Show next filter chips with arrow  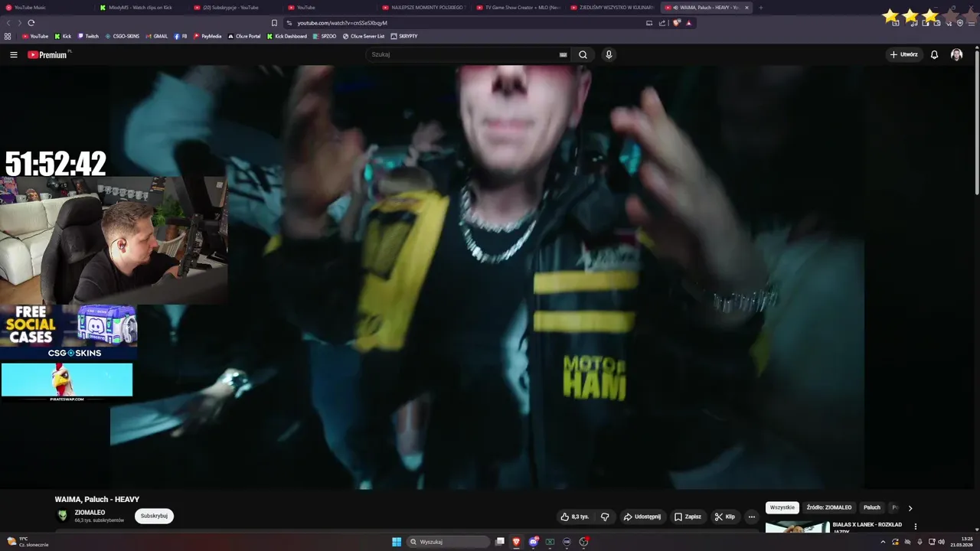(910, 507)
